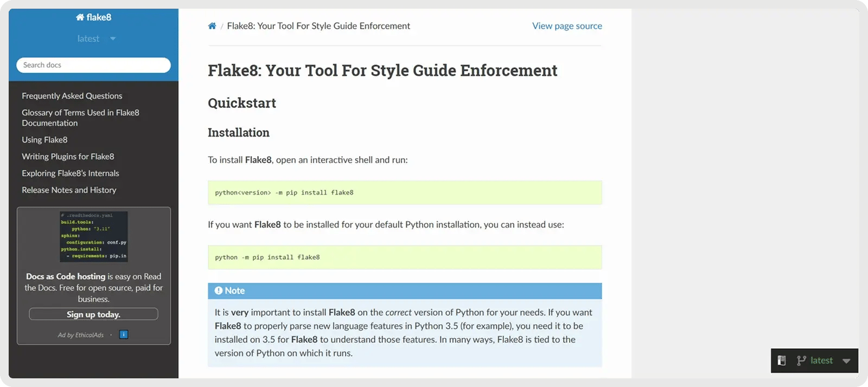
Task: Click the readthedocs.yaml ad thumbnail image
Action: click(x=94, y=236)
